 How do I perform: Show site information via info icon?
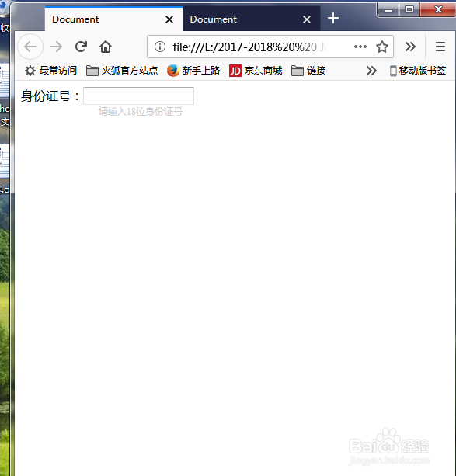[x=160, y=47]
